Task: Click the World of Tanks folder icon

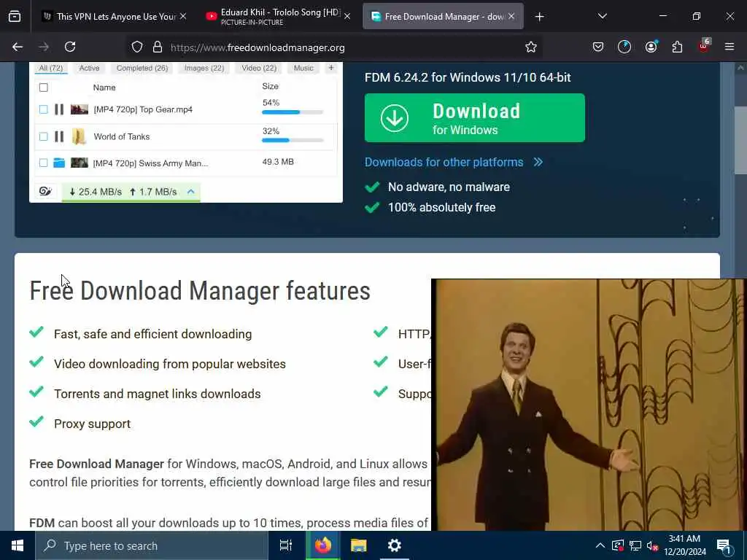Action: pyautogui.click(x=79, y=136)
